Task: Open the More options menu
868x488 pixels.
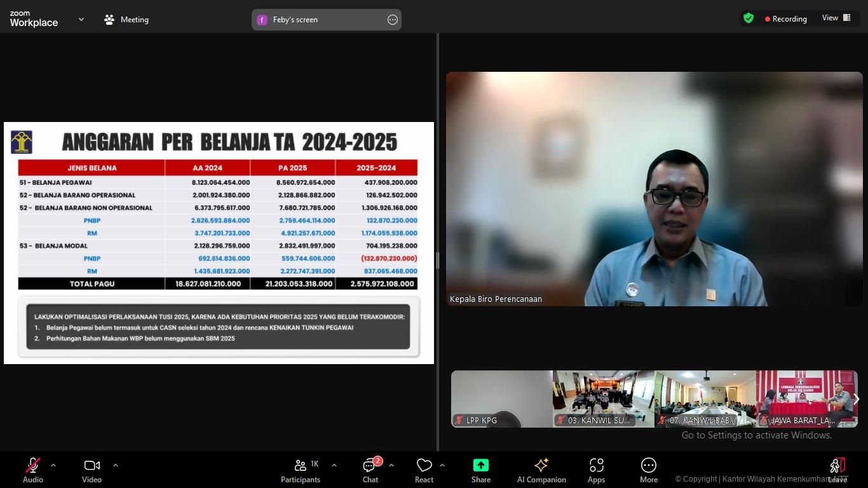Action: click(x=648, y=470)
